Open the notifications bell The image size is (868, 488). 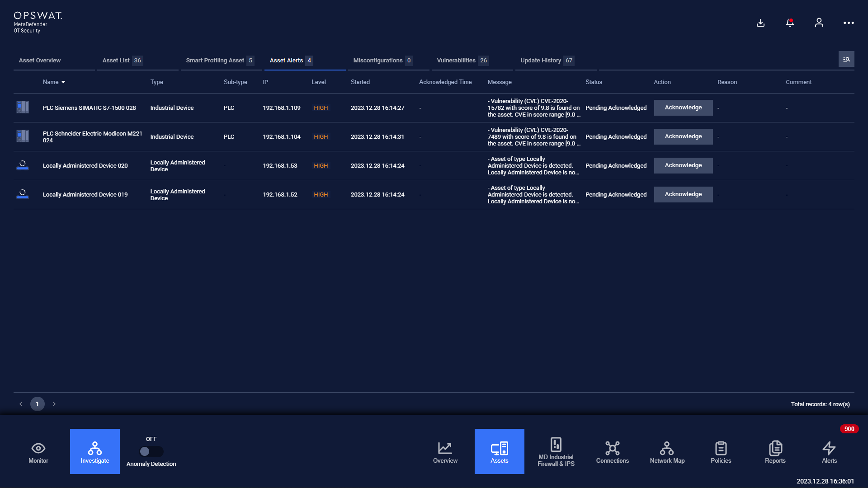(790, 23)
